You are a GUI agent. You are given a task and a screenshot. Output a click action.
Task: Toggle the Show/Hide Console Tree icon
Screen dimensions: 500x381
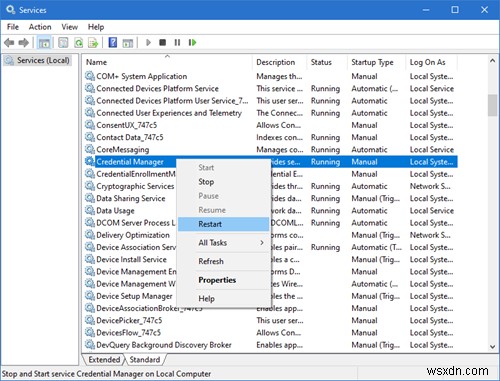pyautogui.click(x=44, y=43)
